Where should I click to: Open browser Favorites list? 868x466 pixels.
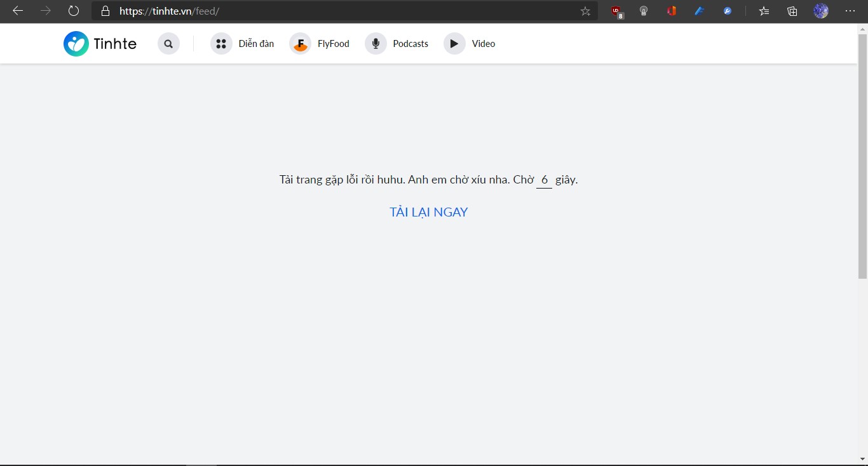[x=763, y=11]
